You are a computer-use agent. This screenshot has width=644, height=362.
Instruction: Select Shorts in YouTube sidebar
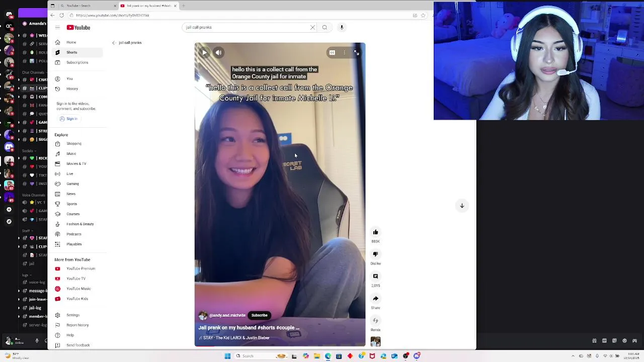click(x=71, y=52)
